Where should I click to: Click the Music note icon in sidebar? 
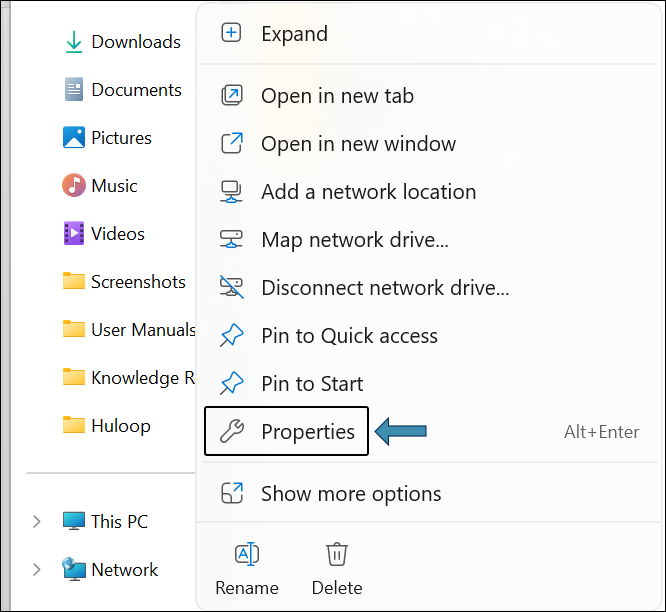click(74, 185)
